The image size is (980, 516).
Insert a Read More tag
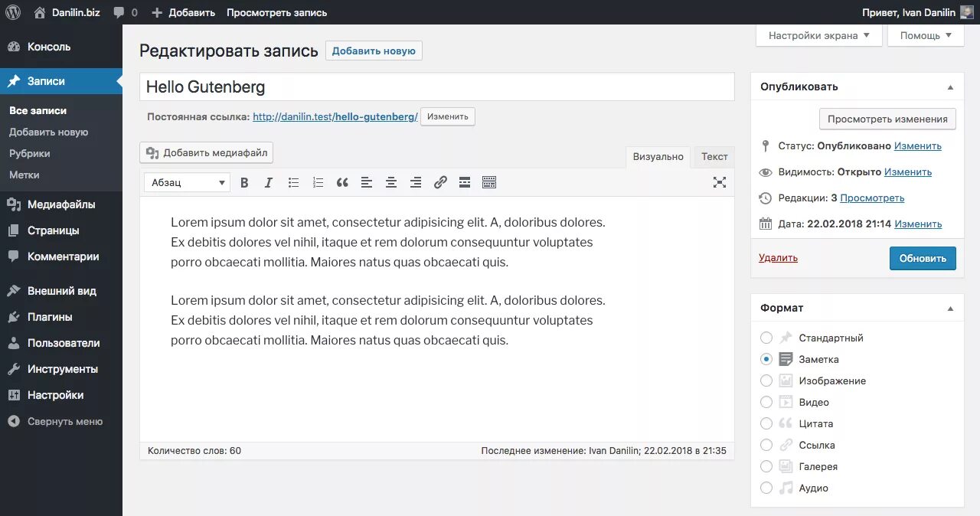tap(465, 183)
